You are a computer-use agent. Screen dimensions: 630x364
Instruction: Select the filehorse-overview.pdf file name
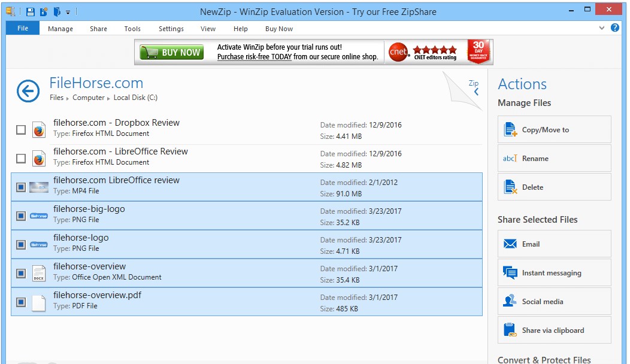pos(97,295)
